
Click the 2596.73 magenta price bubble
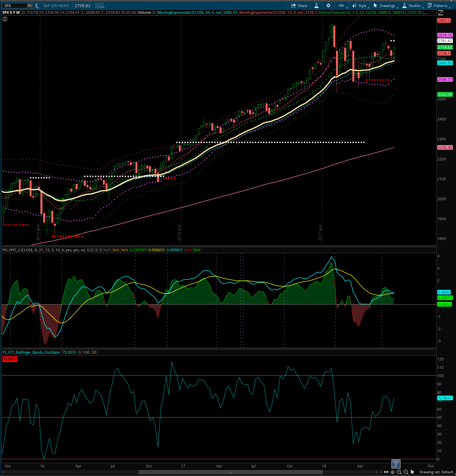[445, 79]
